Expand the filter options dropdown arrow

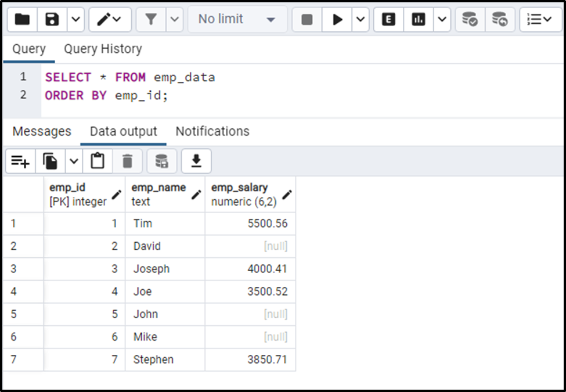[x=175, y=19]
